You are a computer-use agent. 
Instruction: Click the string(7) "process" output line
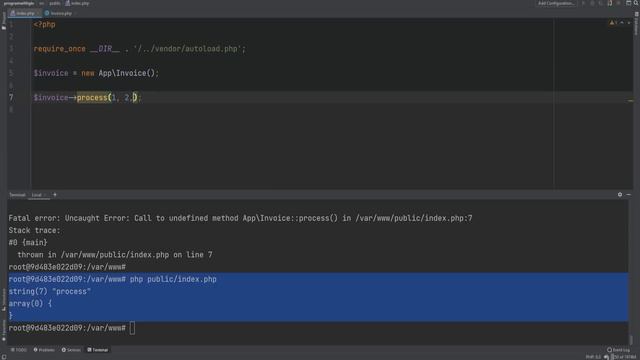(50, 292)
